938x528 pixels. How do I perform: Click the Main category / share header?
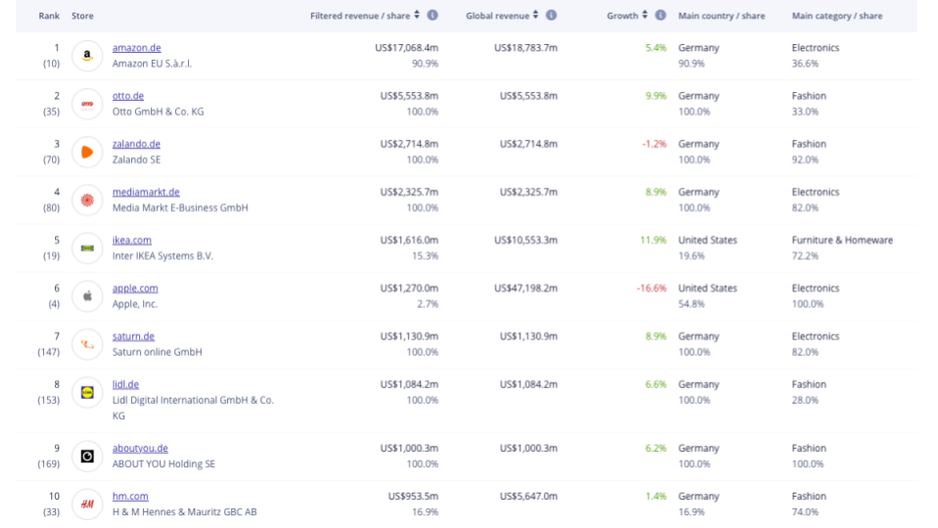[837, 16]
